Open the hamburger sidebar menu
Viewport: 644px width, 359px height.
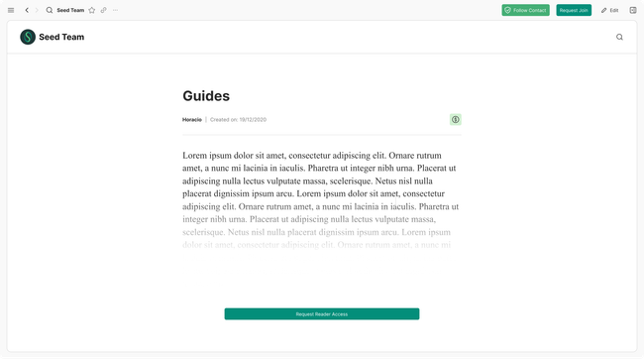[11, 10]
